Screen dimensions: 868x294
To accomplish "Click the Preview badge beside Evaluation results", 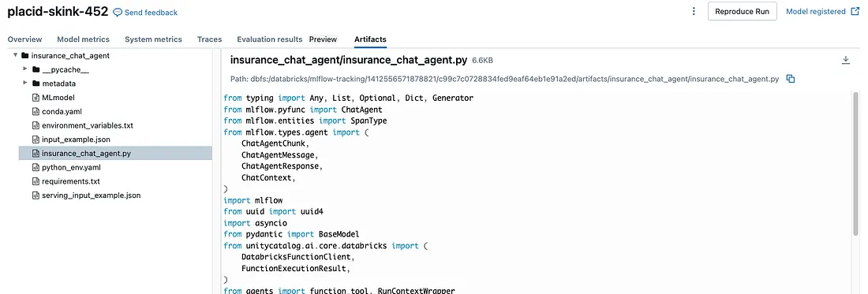I will coord(323,39).
